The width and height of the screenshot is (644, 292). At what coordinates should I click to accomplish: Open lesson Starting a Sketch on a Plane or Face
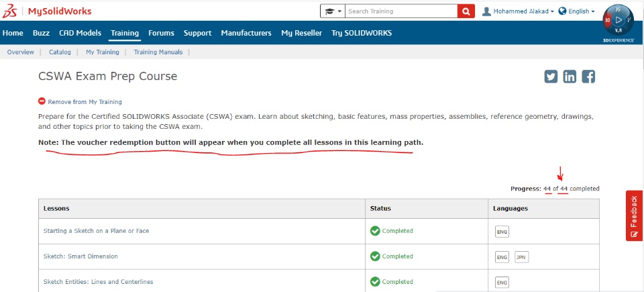click(96, 231)
